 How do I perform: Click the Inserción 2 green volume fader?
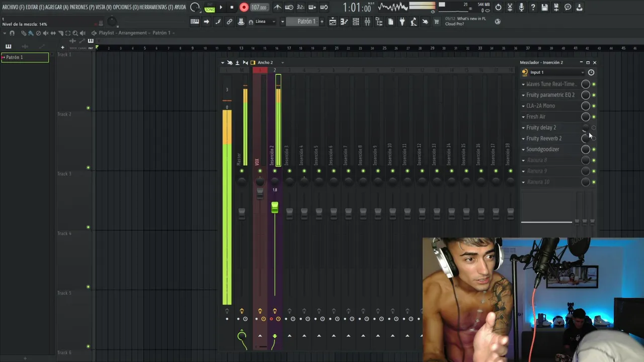point(275,207)
